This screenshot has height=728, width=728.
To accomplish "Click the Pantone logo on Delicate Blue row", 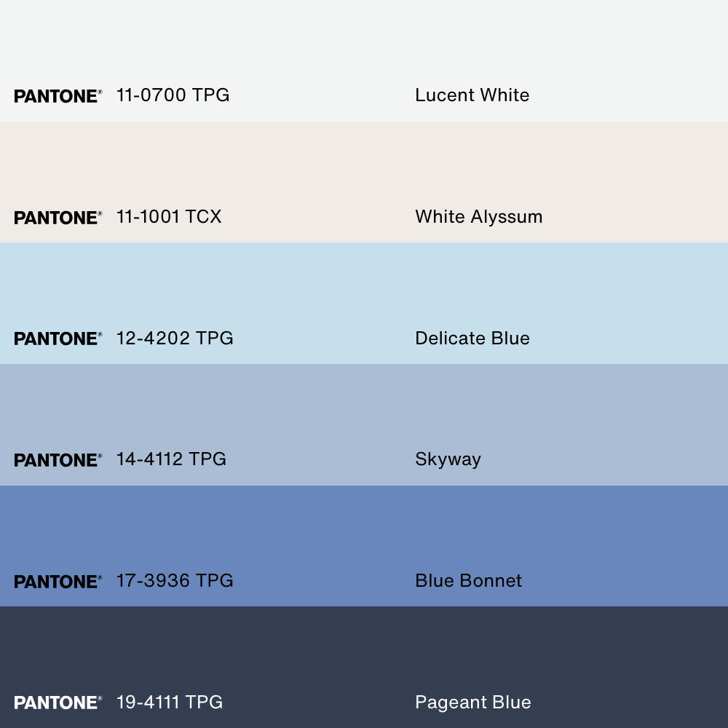I will (x=58, y=339).
